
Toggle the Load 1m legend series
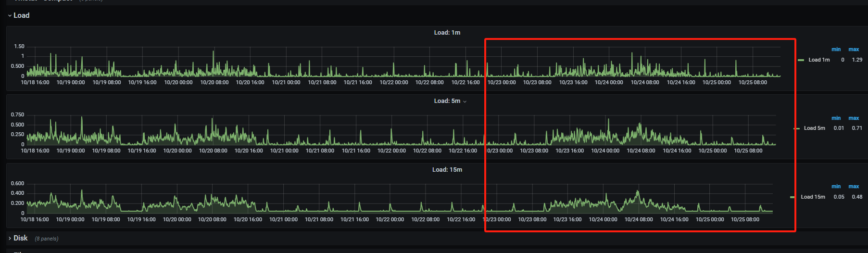coord(819,60)
